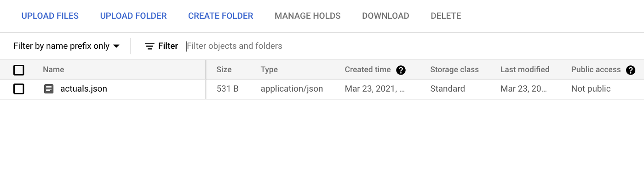644x191 pixels.
Task: Open the Created time help icon
Action: pyautogui.click(x=401, y=70)
